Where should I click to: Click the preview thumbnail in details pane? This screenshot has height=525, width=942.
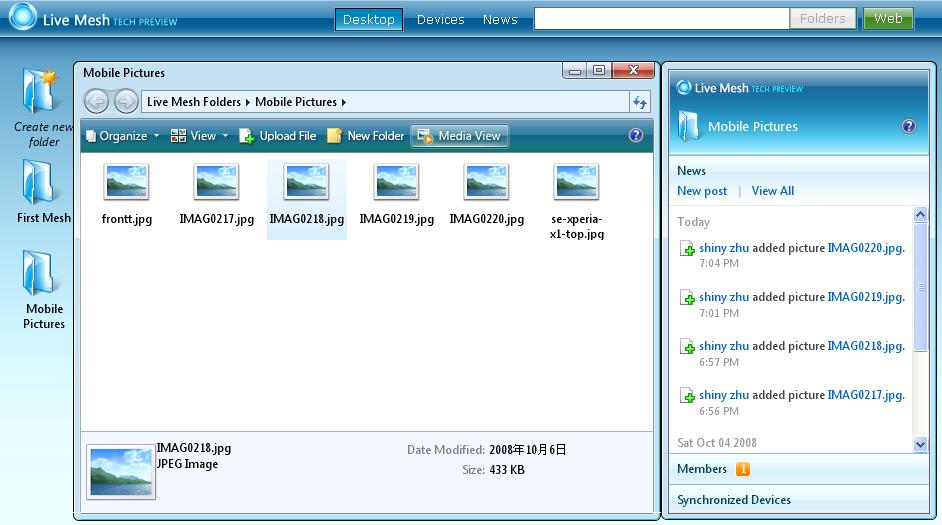121,472
